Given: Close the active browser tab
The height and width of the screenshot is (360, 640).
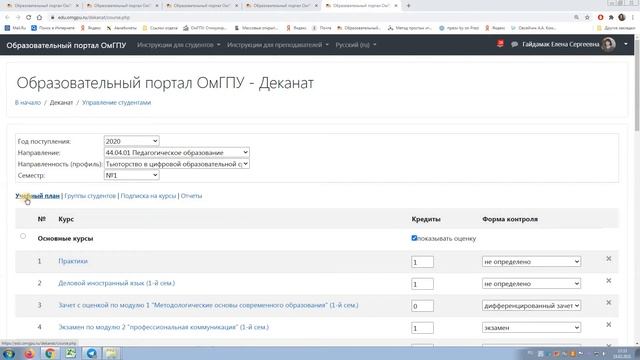Looking at the screenshot, I should (x=396, y=6).
